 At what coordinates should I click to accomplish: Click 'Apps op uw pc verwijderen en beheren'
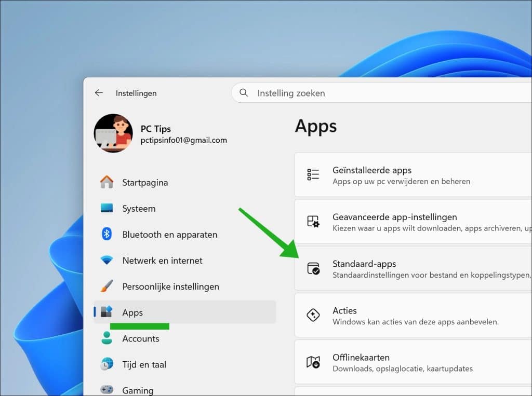click(401, 181)
